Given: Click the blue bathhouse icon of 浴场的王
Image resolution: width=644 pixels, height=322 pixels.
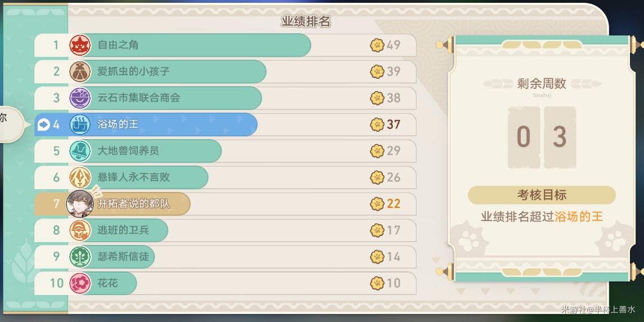Looking at the screenshot, I should 80,124.
